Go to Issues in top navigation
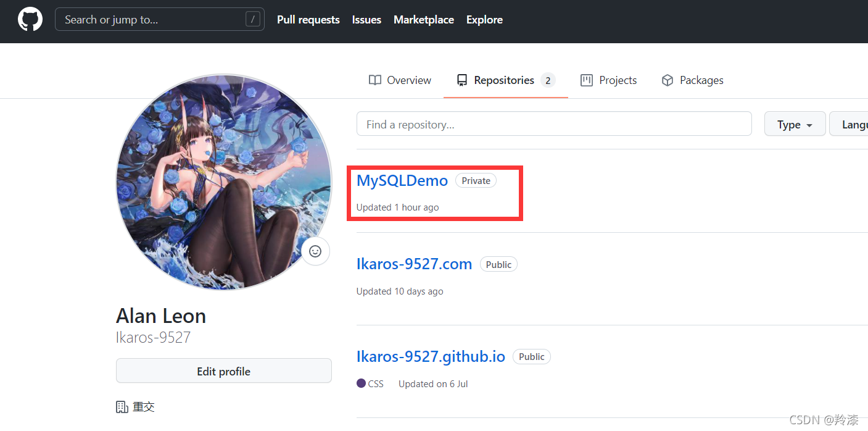 tap(366, 20)
